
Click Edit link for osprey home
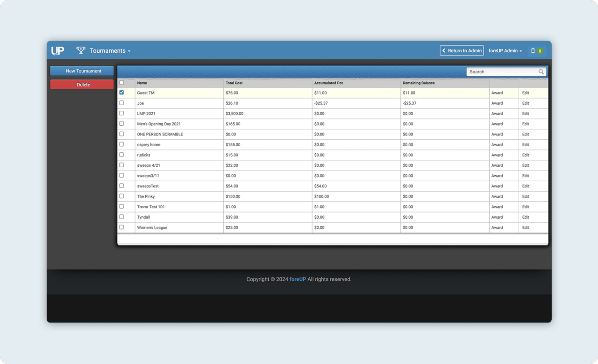coord(526,145)
